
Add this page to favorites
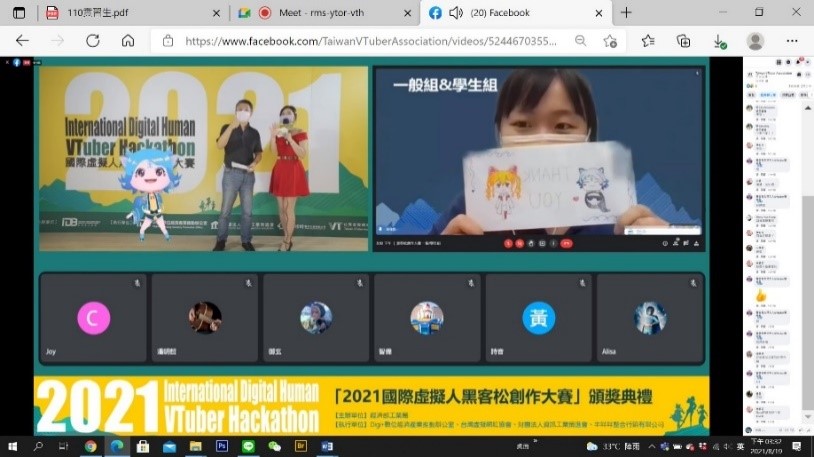(x=610, y=41)
